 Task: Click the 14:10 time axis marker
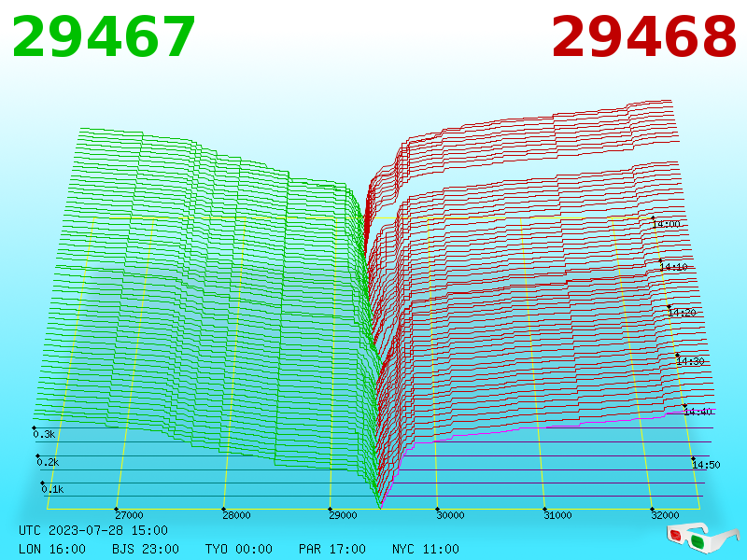point(673,267)
